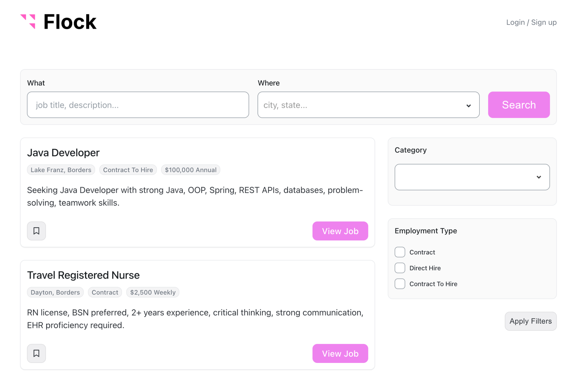
Task: Click the Where field chevron arrow
Action: [x=469, y=106]
